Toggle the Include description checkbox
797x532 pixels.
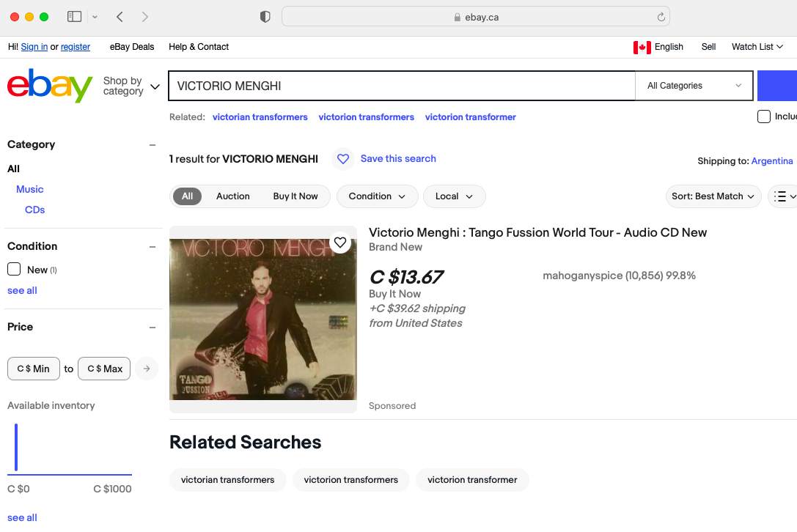coord(763,117)
